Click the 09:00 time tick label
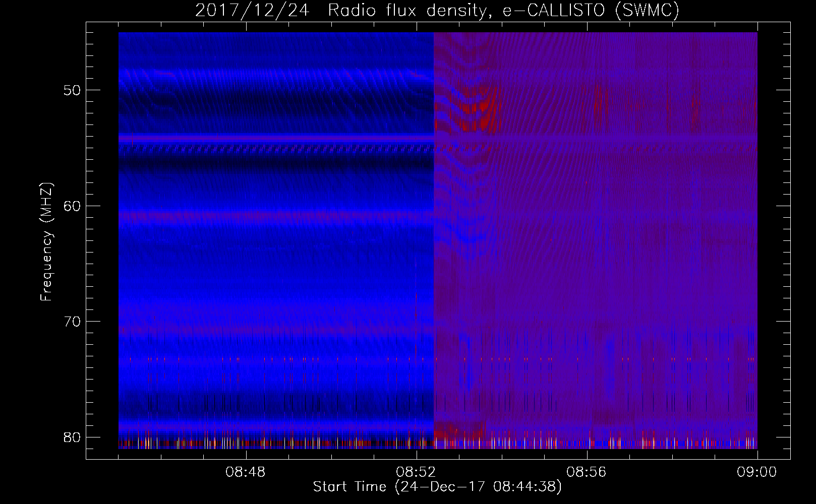The height and width of the screenshot is (504, 816). [x=757, y=472]
